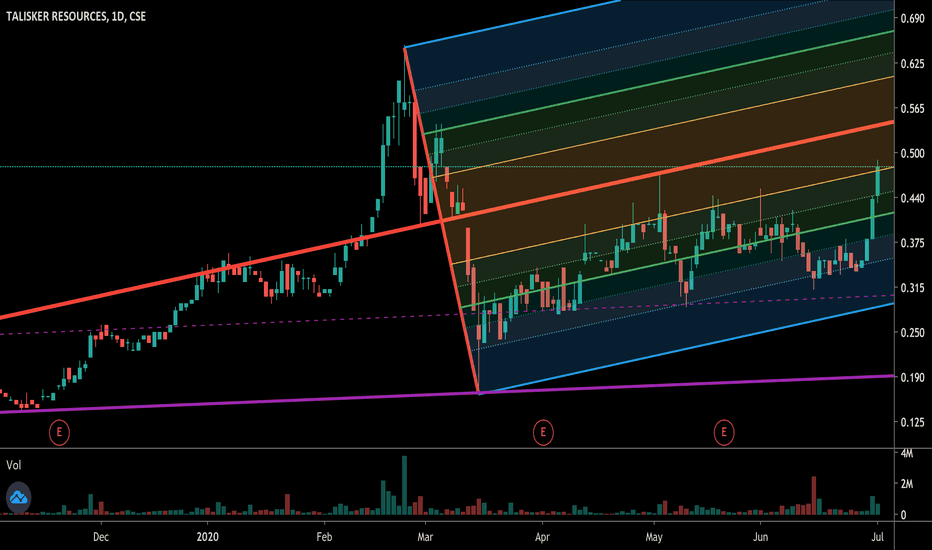The height and width of the screenshot is (550, 932).
Task: Click the TALISKER RESOURCES, 1D, CSE title
Action: click(75, 17)
